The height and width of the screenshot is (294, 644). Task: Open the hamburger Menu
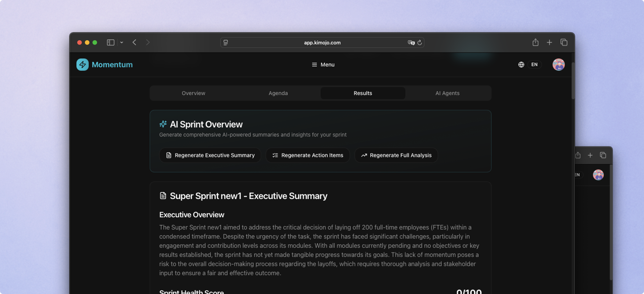point(323,65)
